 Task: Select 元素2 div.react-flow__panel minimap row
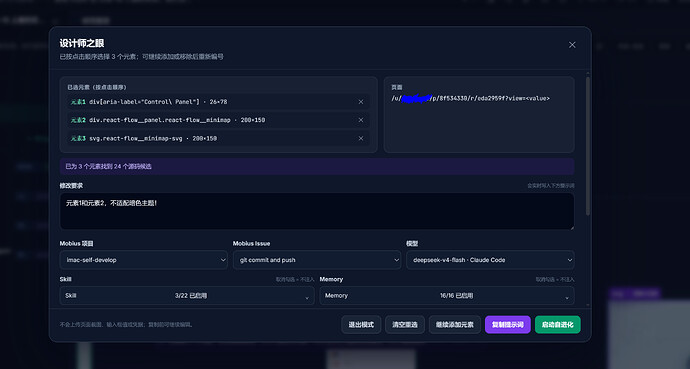pyautogui.click(x=218, y=120)
